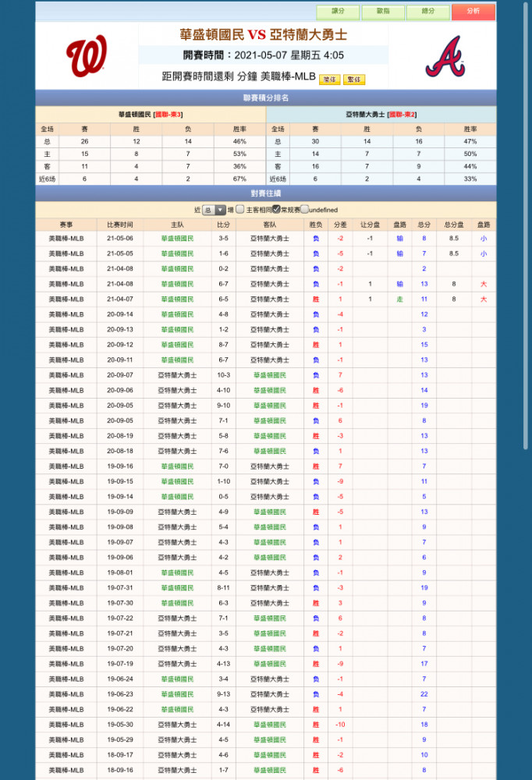Click the 分差 column header
The height and width of the screenshot is (780, 532).
tap(340, 225)
